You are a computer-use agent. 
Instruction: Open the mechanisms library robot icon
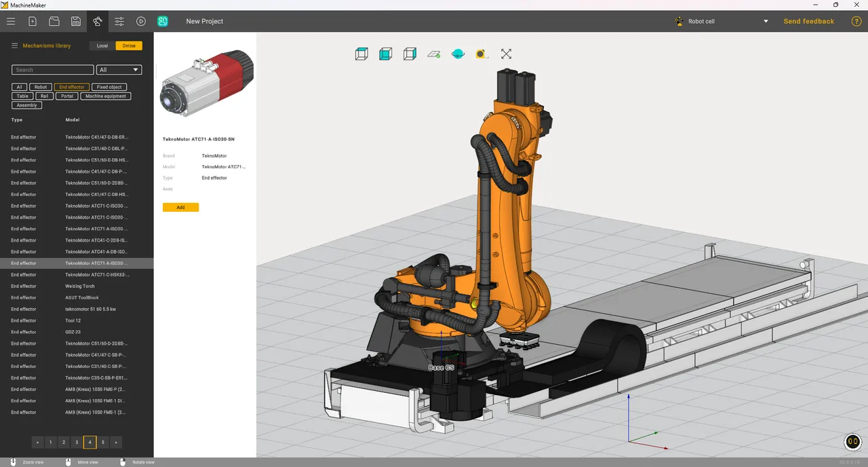tap(98, 21)
